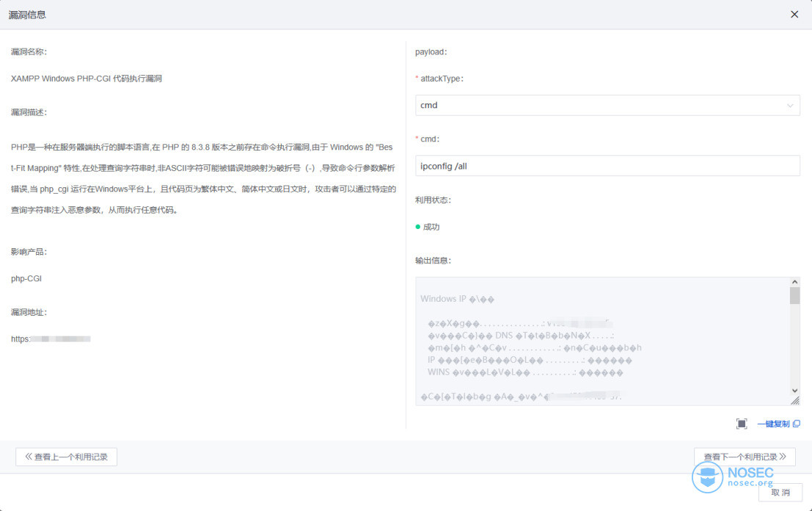The height and width of the screenshot is (511, 812).
Task: Click the 输出信息: label
Action: coord(433,261)
